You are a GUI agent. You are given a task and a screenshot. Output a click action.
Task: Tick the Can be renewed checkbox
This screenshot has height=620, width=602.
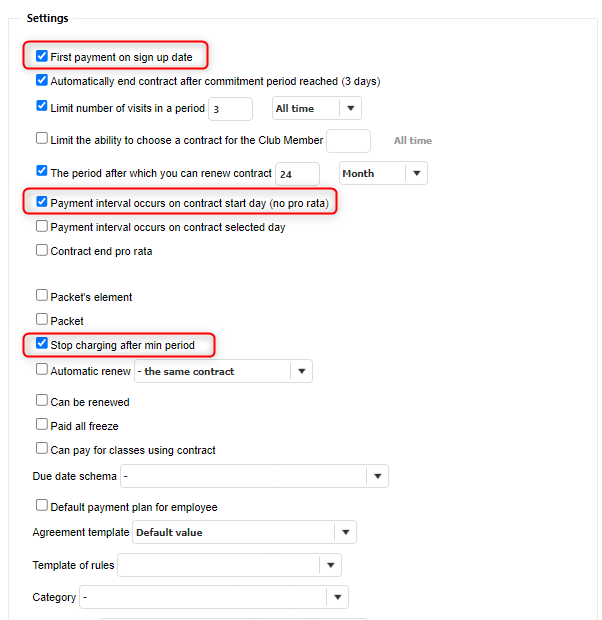point(42,402)
